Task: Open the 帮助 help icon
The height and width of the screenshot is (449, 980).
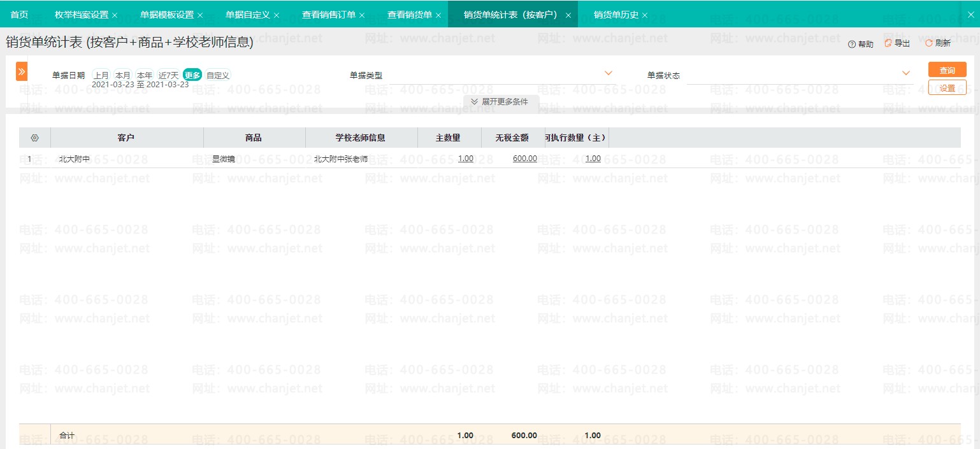Action: coord(851,44)
